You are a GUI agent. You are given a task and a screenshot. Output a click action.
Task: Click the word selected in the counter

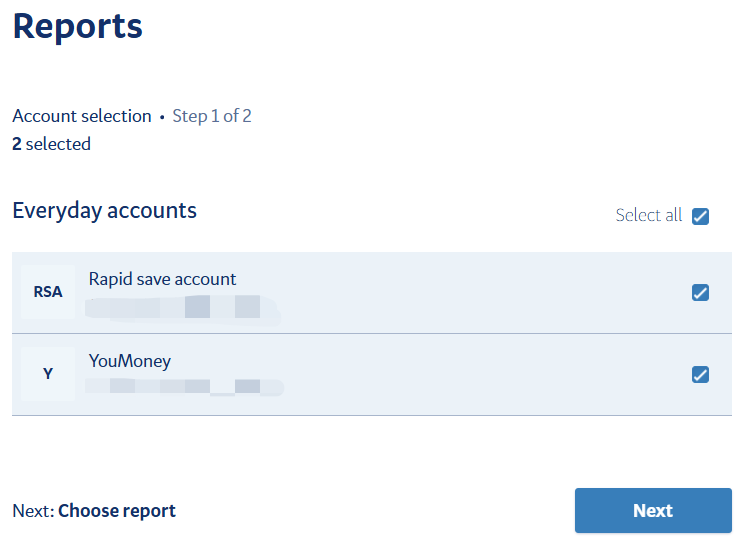coord(58,144)
